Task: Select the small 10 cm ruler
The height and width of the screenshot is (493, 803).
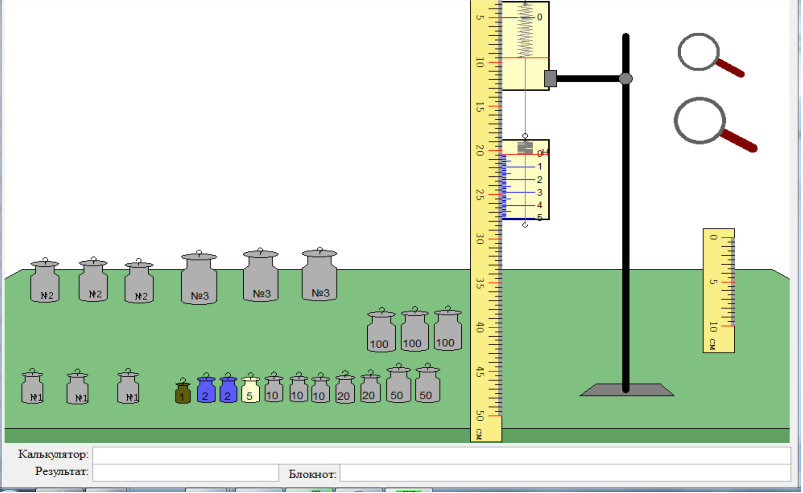Action: click(719, 290)
